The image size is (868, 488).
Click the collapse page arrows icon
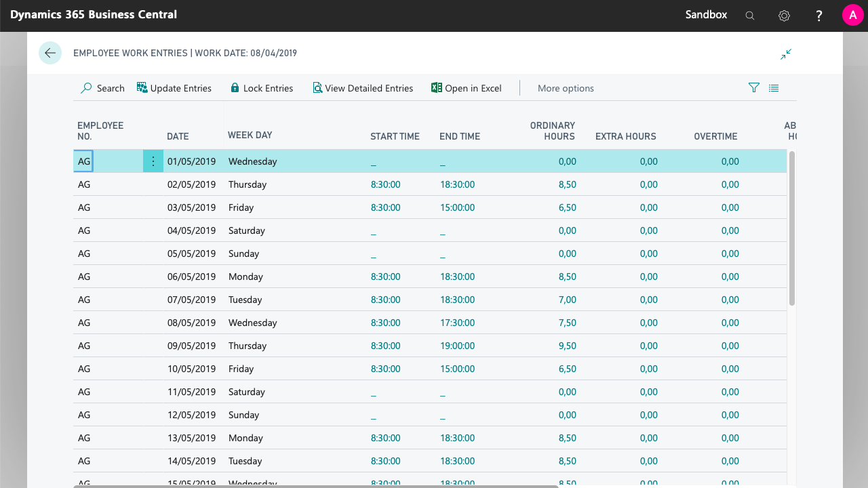point(786,54)
